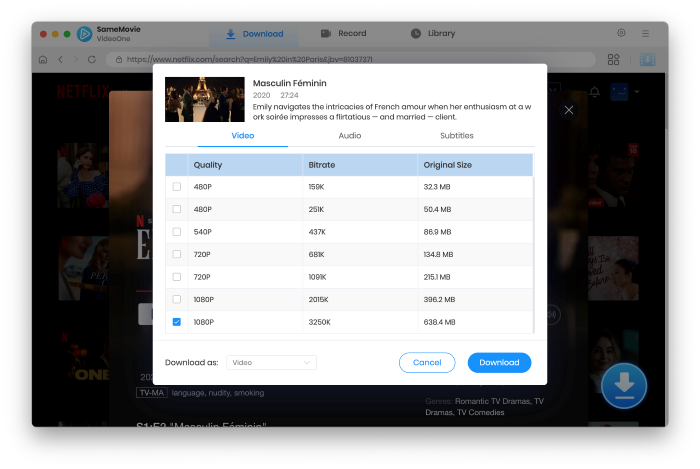The height and width of the screenshot is (469, 700).
Task: Check the 480P 251K row checkbox
Action: 177,209
